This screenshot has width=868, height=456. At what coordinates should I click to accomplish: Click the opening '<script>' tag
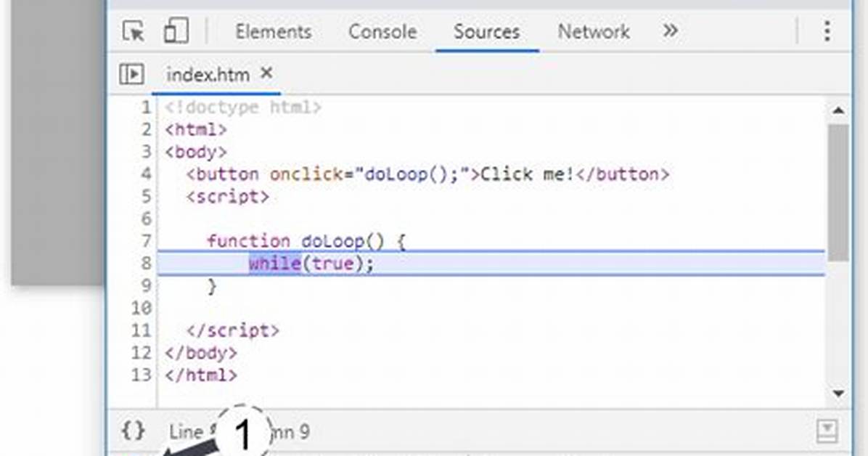(227, 197)
